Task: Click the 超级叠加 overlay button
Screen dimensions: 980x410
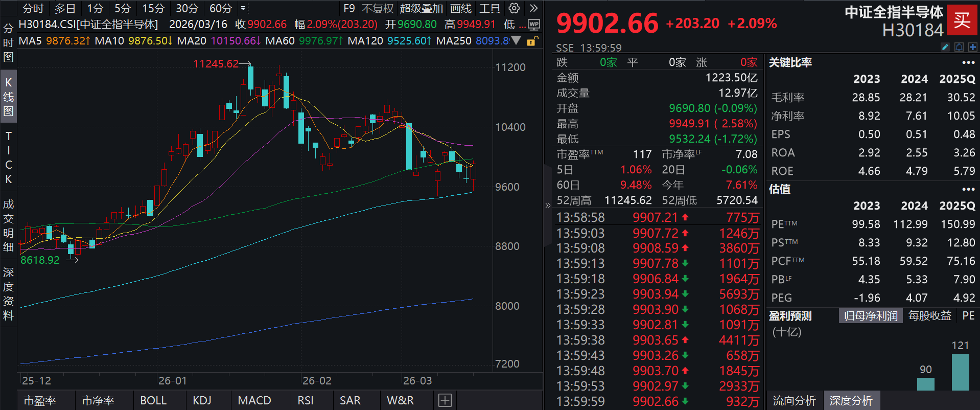Action: pos(421,9)
